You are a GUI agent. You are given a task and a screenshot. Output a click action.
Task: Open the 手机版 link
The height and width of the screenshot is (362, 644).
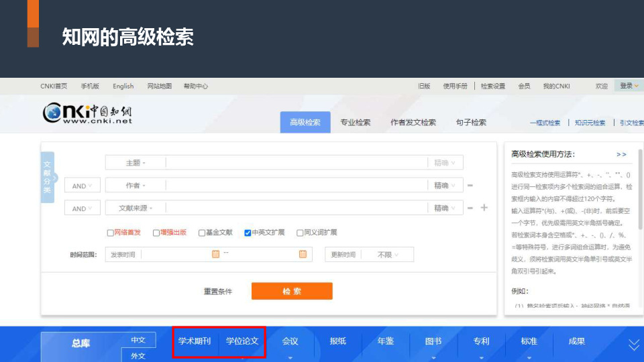point(90,86)
